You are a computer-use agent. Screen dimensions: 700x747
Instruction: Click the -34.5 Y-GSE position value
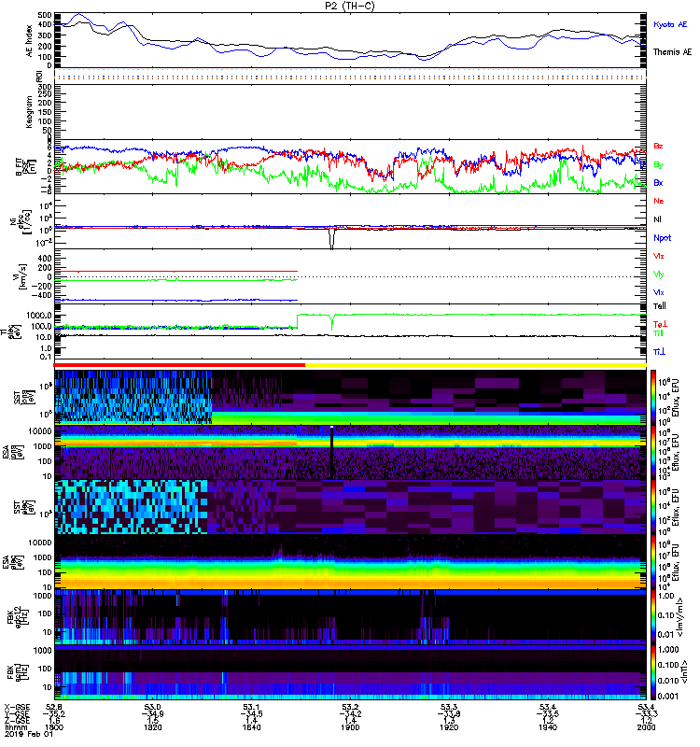click(251, 713)
